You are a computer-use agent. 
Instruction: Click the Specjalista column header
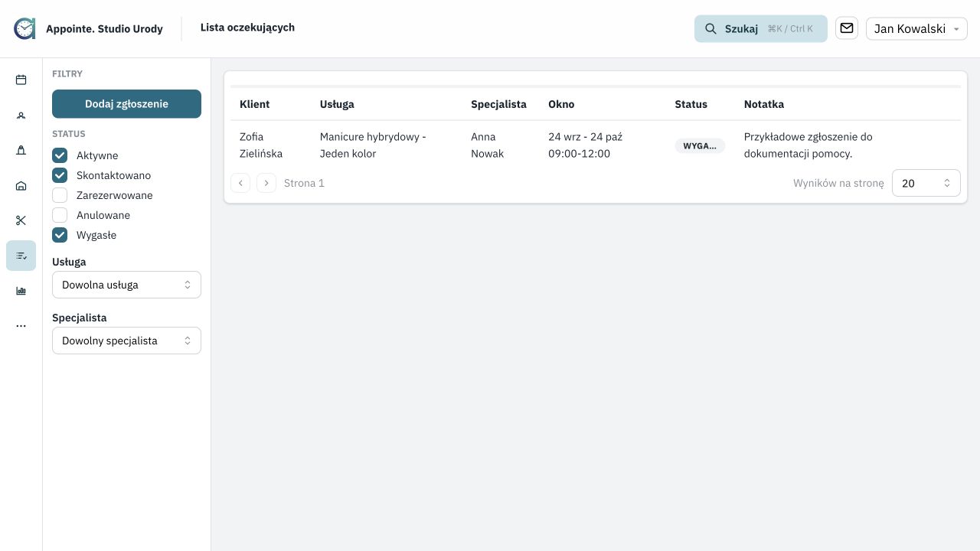(x=498, y=104)
